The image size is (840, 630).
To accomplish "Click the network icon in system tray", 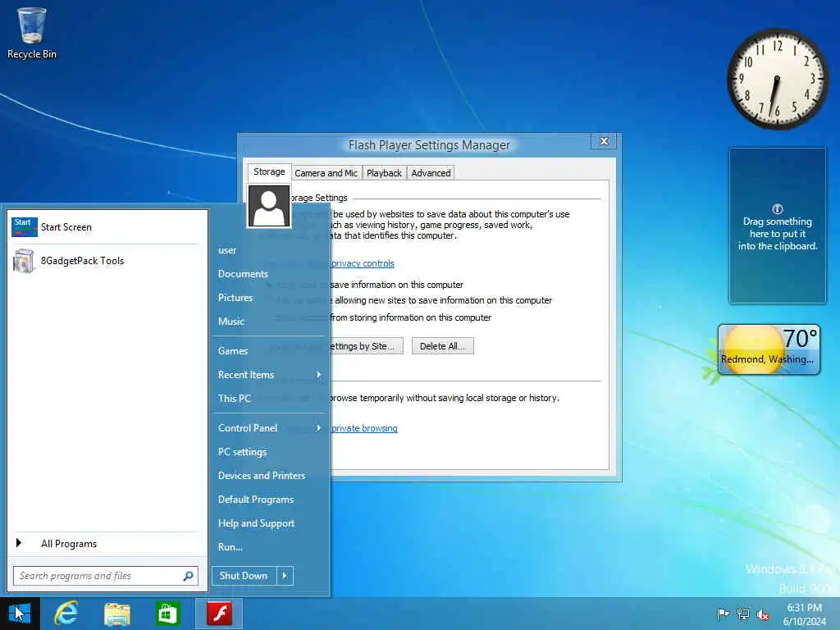I will click(x=743, y=614).
